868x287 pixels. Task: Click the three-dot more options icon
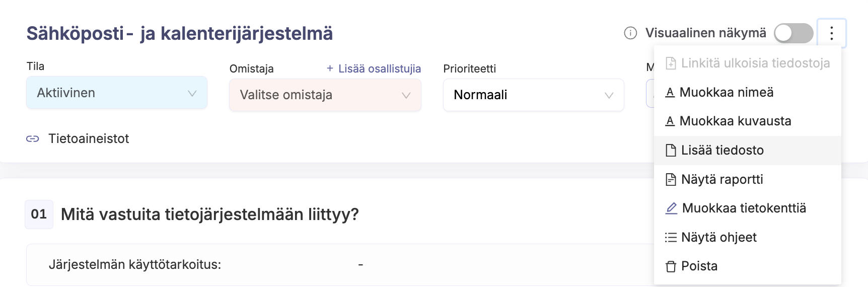tap(831, 33)
